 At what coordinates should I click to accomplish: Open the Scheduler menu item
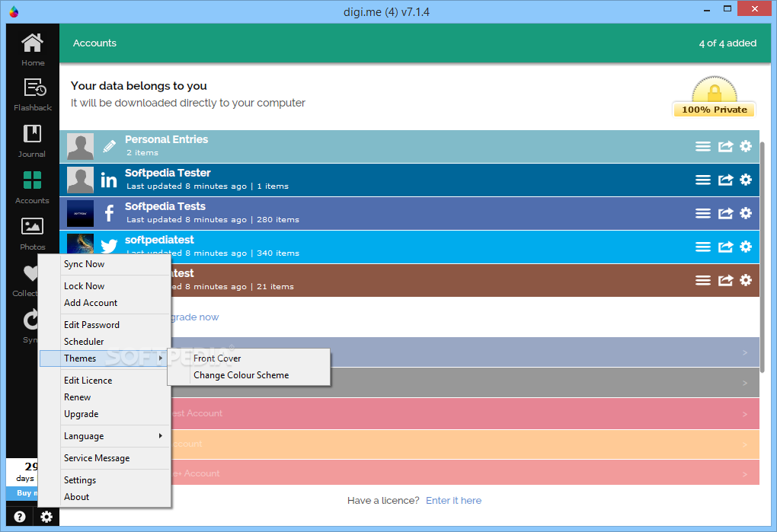pyautogui.click(x=84, y=342)
